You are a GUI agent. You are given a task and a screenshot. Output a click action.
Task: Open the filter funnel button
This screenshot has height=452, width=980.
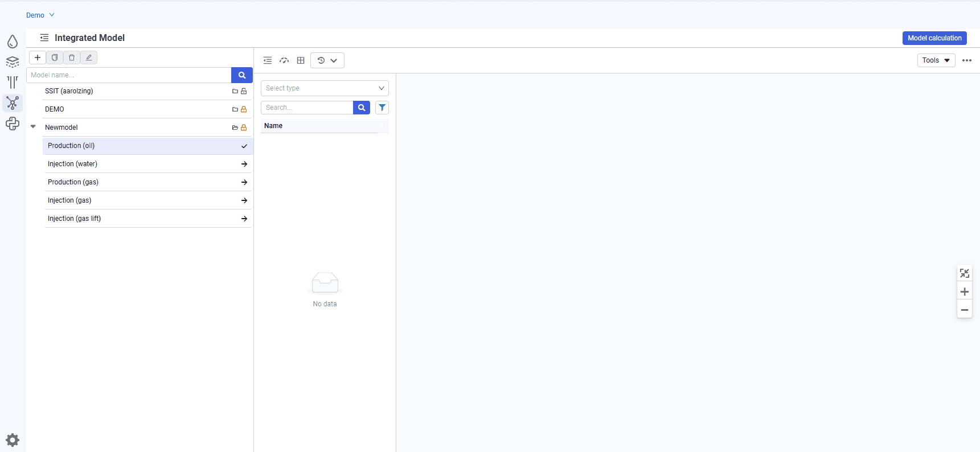pyautogui.click(x=382, y=108)
